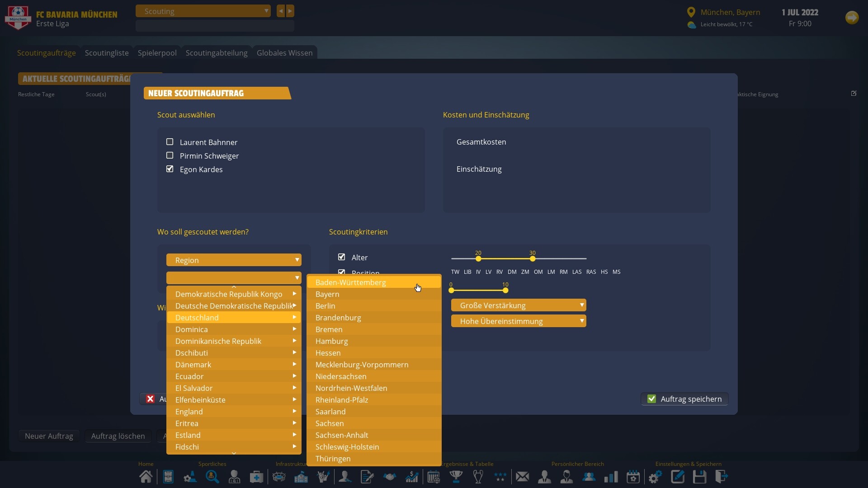Open the stadium infrastructure icon
868x488 pixels.
tap(279, 477)
